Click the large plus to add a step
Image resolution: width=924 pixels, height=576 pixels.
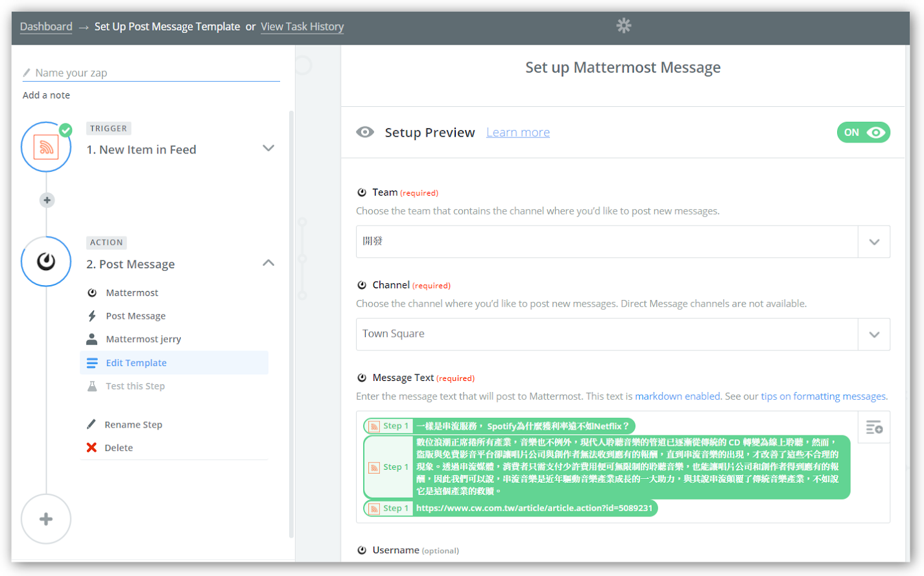click(46, 519)
